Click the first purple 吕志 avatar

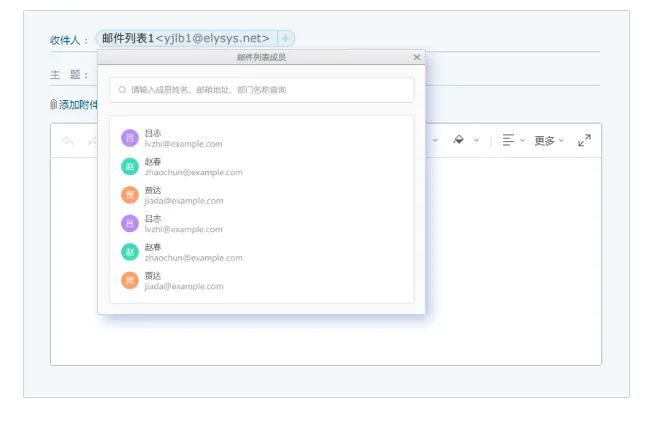point(129,138)
